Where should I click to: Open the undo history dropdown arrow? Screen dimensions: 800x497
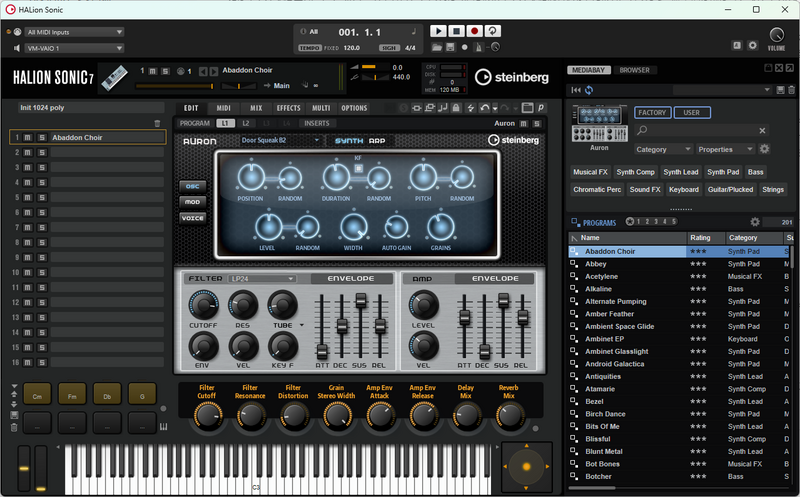coord(494,109)
